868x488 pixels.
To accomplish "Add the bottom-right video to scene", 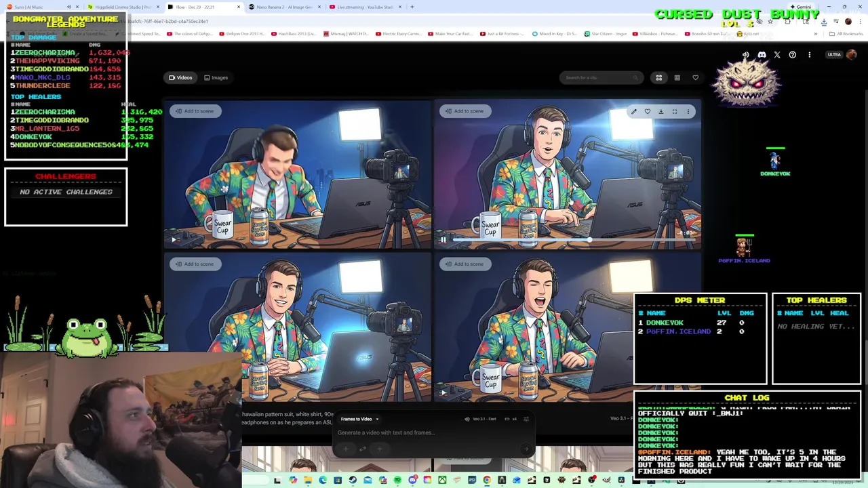I will pos(465,264).
